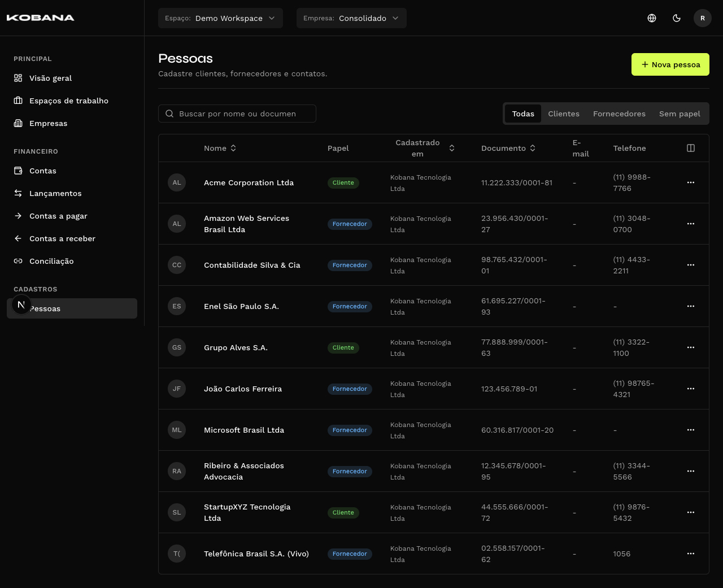Viewport: 723px width, 588px height.
Task: Click the RA avatar of Ribeiro & Associados
Action: (177, 471)
